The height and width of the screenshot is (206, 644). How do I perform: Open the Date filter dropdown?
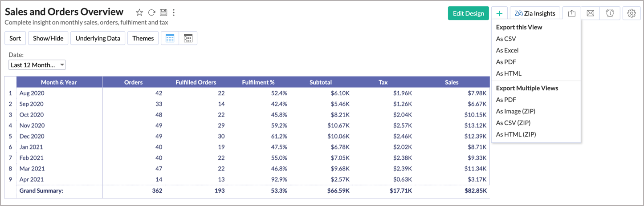coord(37,65)
